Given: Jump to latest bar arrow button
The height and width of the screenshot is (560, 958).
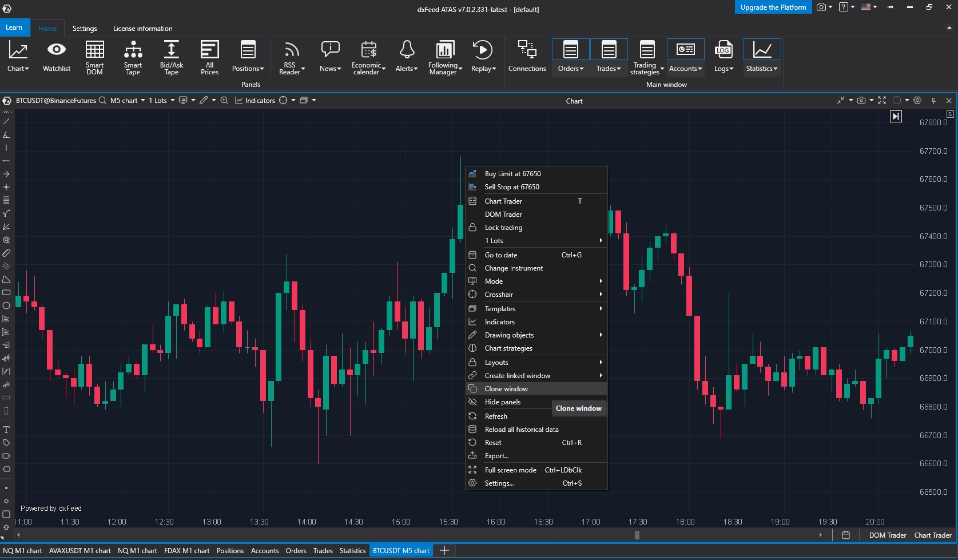Looking at the screenshot, I should click(x=896, y=117).
